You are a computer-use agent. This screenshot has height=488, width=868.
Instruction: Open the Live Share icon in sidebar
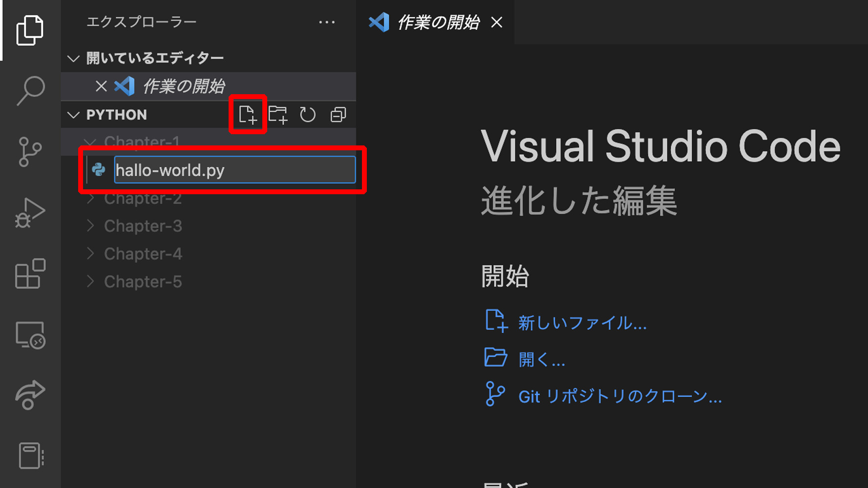pyautogui.click(x=29, y=394)
